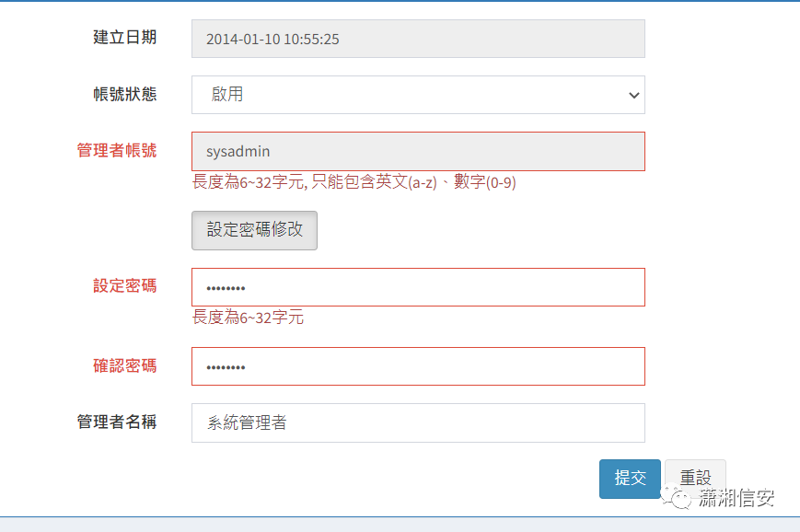
Task: Click the password hint 長度為6~32字元
Action: (x=248, y=318)
